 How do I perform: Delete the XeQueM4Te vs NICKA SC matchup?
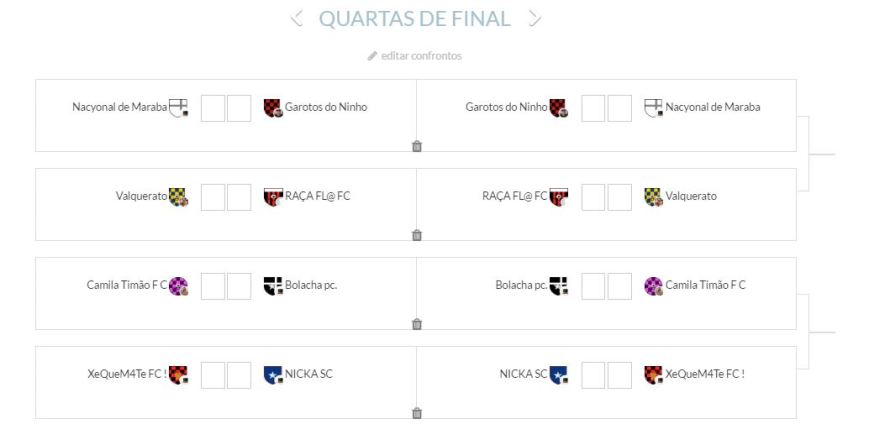click(417, 412)
